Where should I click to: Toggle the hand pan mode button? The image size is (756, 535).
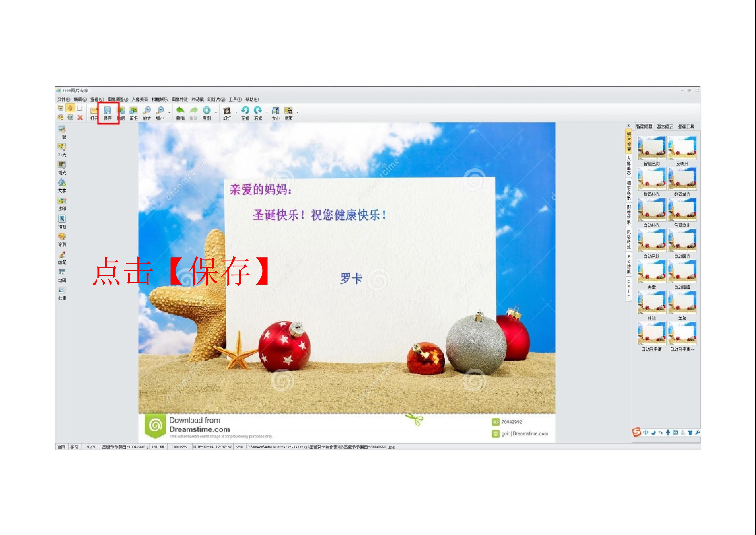pyautogui.click(x=70, y=108)
